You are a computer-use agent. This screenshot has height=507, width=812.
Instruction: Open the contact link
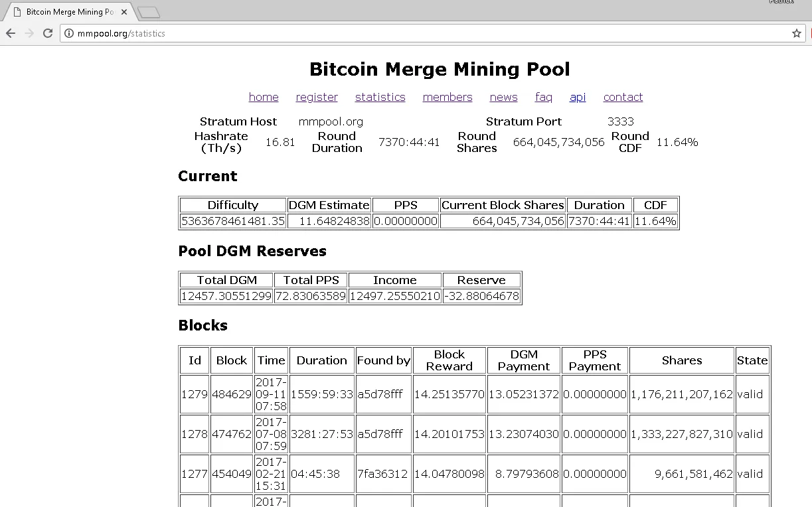click(x=623, y=97)
